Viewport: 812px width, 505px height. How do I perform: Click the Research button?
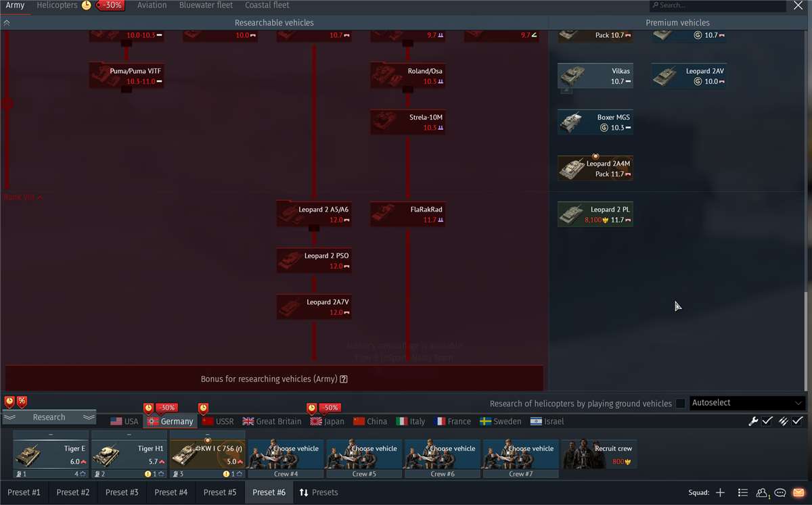pyautogui.click(x=49, y=417)
